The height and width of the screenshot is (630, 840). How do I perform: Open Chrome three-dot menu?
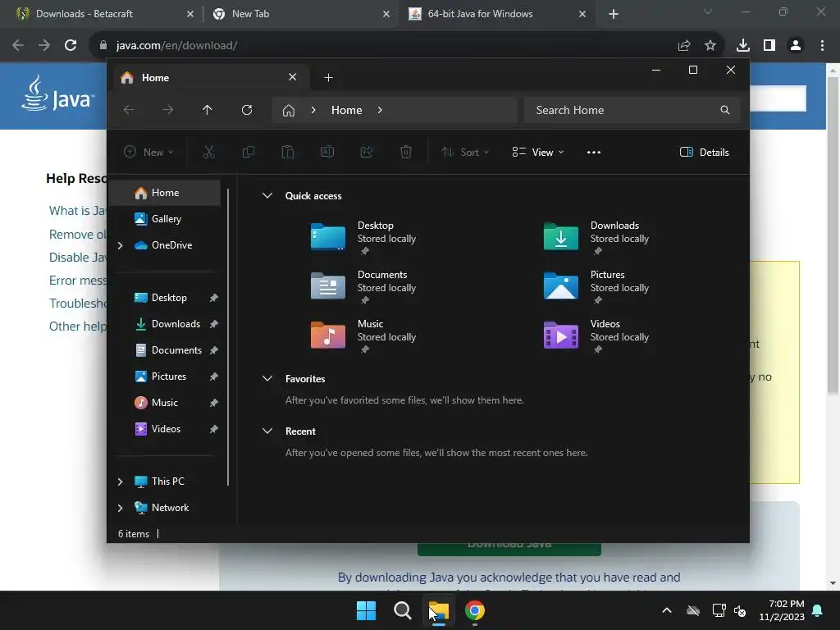822,46
